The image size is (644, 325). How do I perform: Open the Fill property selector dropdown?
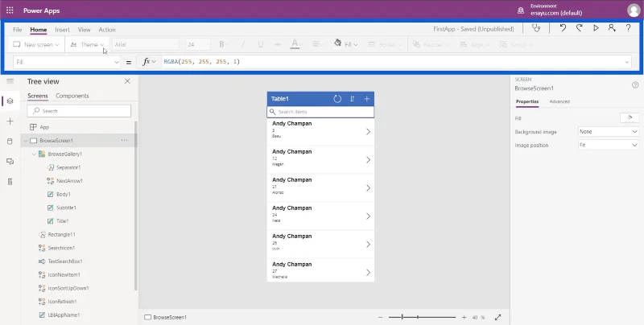pos(67,62)
